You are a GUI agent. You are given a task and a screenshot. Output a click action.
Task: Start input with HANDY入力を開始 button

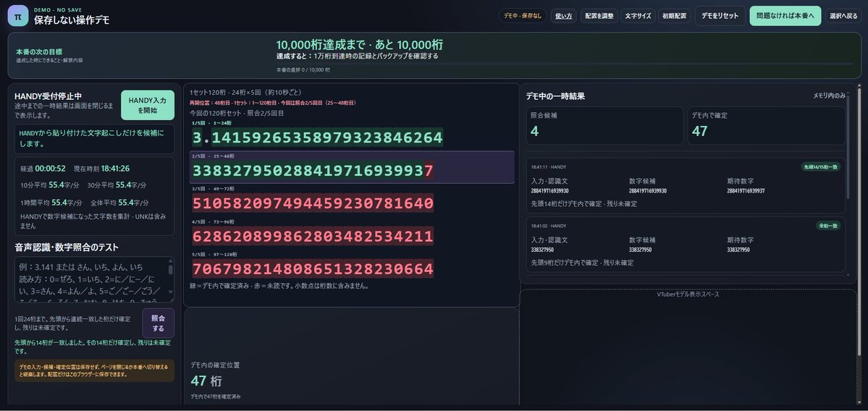pos(147,105)
